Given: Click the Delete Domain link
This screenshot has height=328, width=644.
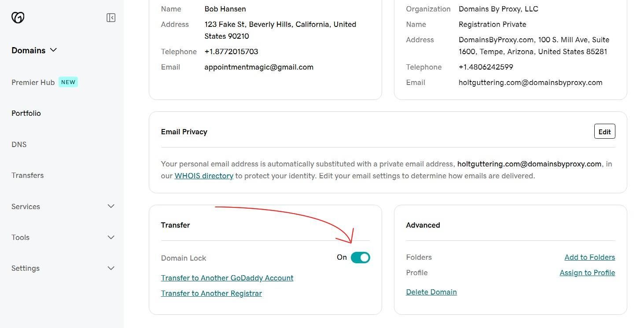Looking at the screenshot, I should pos(431,292).
